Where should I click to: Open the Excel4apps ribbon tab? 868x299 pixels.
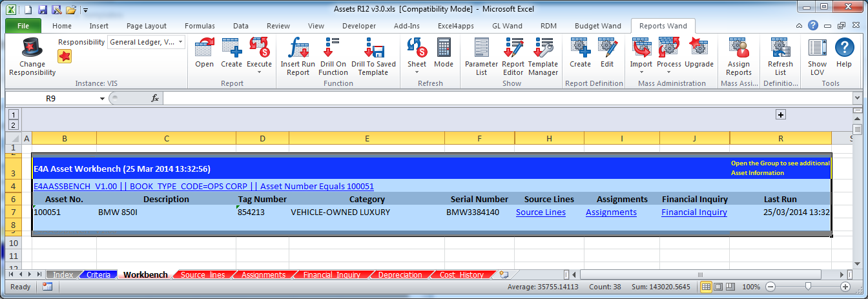[456, 26]
